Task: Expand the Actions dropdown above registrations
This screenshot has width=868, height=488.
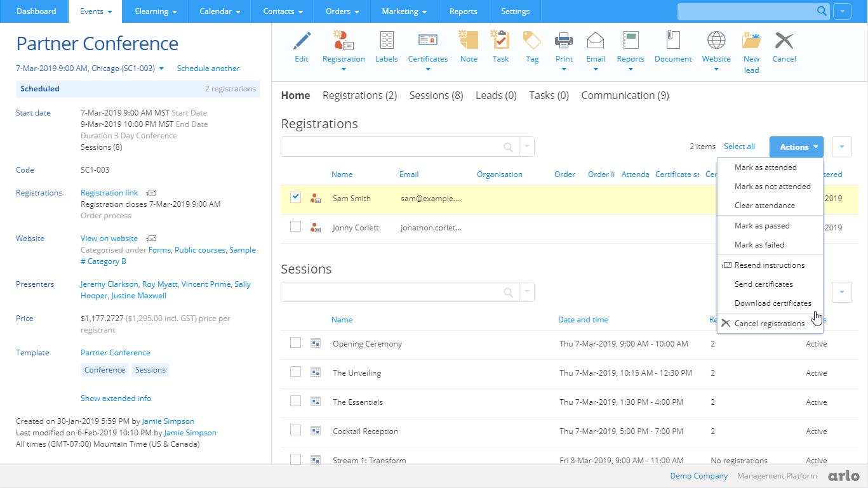Action: 796,147
